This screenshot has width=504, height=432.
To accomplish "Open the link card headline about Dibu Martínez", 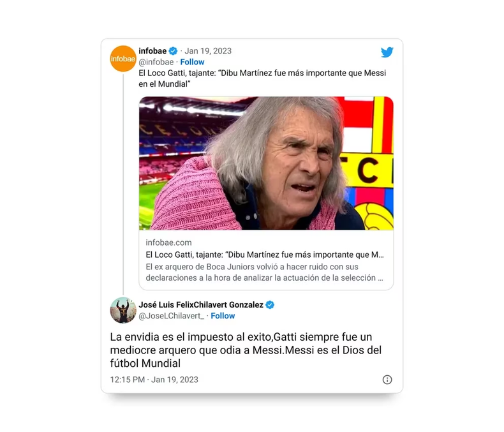I will [265, 255].
